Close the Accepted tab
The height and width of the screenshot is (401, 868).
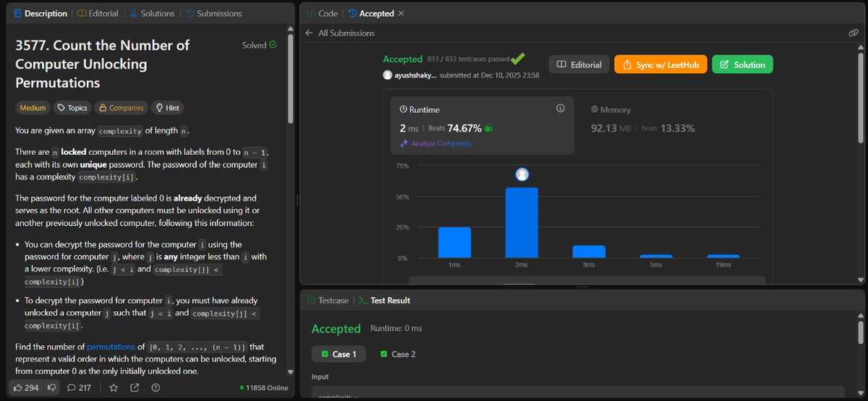pos(401,13)
